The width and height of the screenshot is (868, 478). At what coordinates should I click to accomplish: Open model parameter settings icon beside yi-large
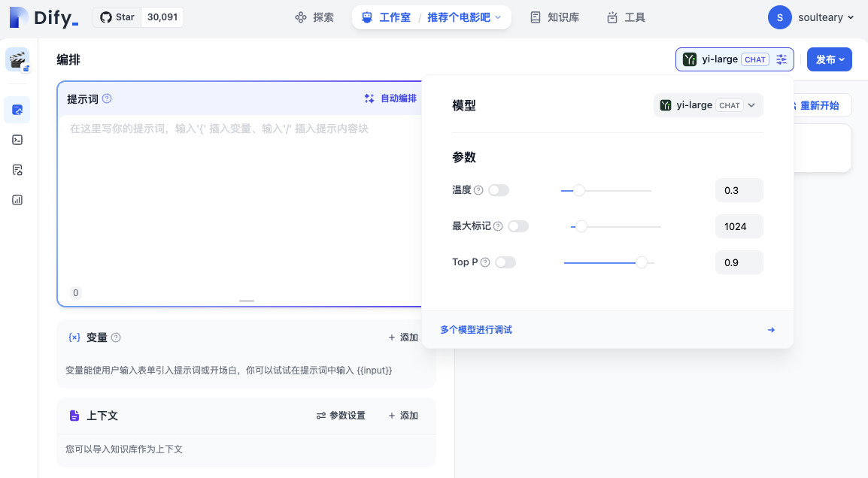[x=781, y=59]
